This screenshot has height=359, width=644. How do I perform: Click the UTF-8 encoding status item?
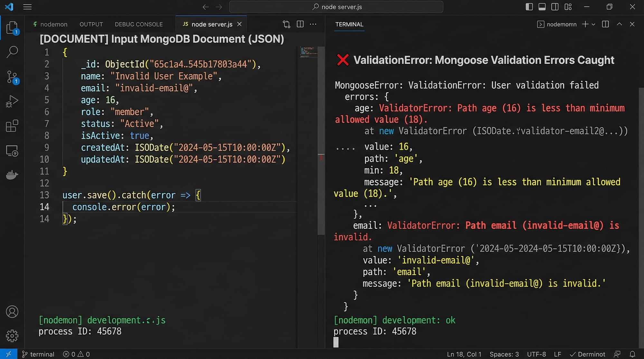click(536, 354)
